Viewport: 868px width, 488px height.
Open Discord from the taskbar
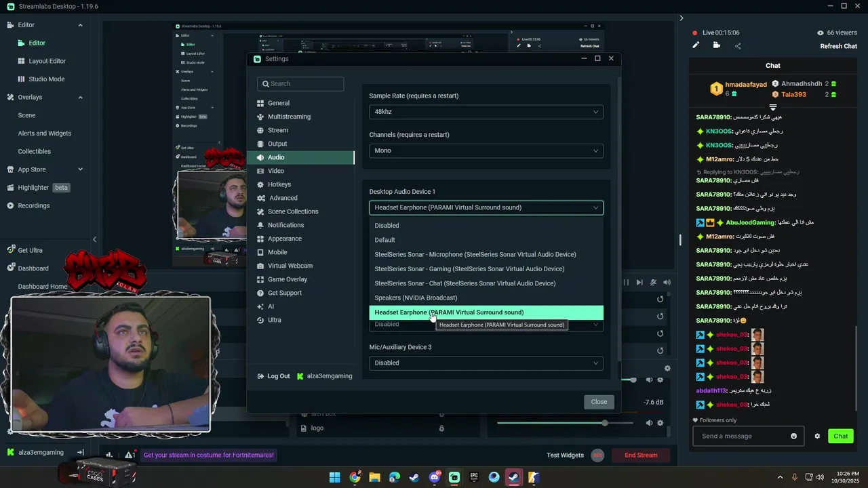click(x=435, y=477)
